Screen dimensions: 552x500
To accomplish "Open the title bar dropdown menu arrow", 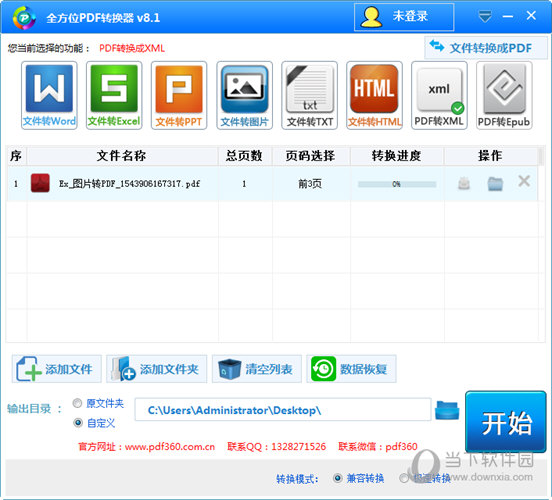I will 485,16.
